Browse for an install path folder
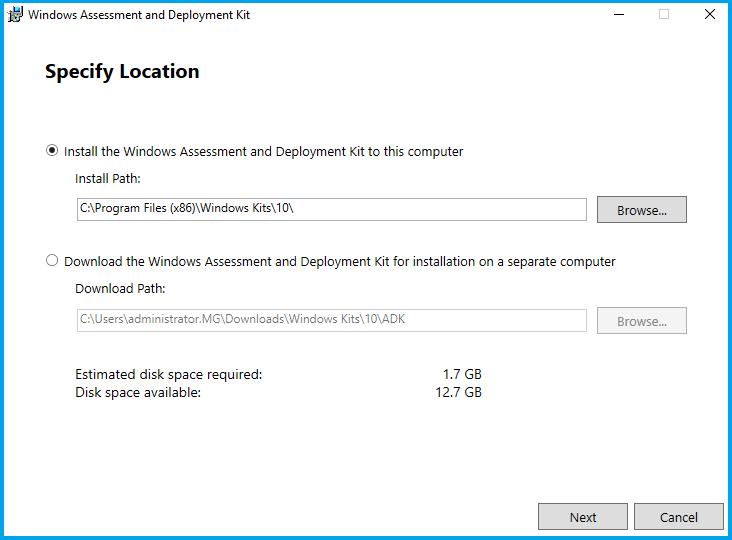This screenshot has height=540, width=732. point(641,210)
